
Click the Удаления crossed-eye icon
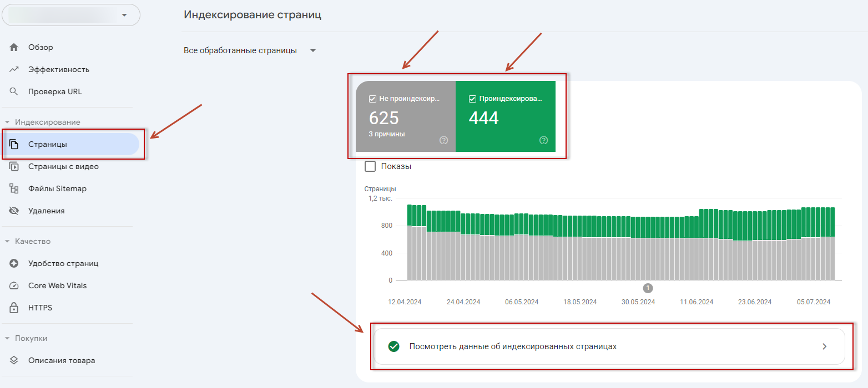[14, 211]
